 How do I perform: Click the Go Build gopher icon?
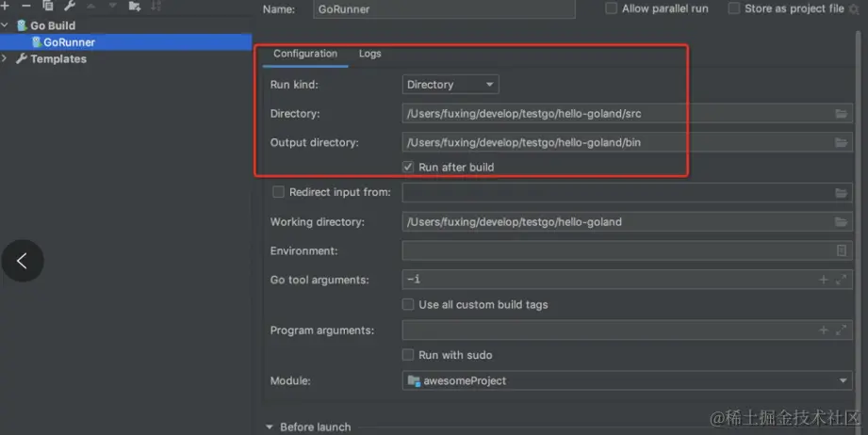[x=22, y=25]
